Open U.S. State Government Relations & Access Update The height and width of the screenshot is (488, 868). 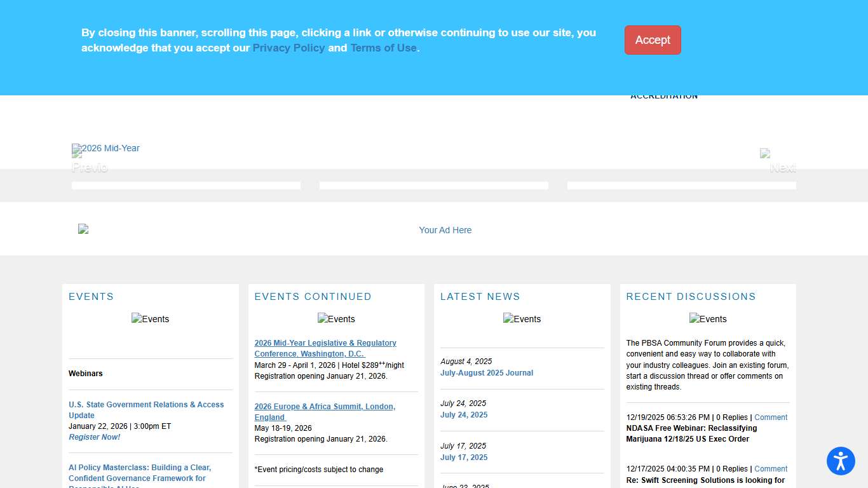pyautogui.click(x=146, y=410)
